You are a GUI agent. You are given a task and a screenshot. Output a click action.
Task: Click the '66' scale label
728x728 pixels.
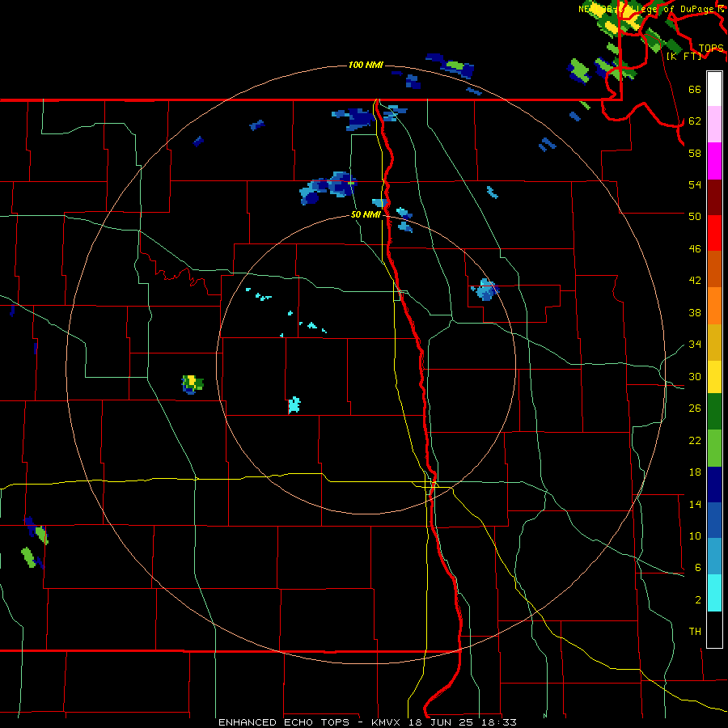click(x=695, y=90)
